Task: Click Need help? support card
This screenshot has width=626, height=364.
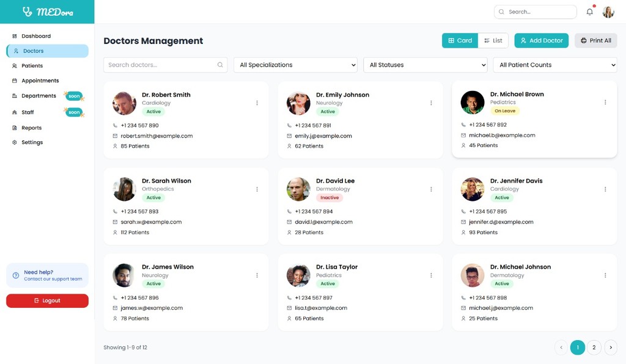Action: [47, 275]
